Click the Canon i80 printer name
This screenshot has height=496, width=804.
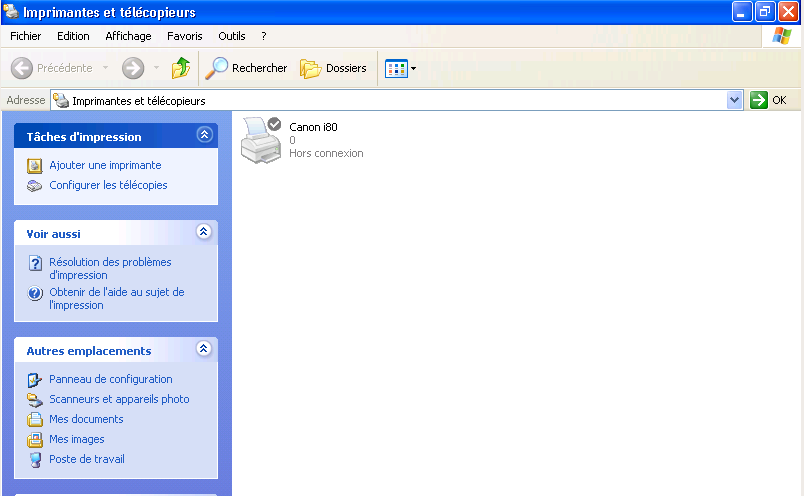(x=313, y=127)
